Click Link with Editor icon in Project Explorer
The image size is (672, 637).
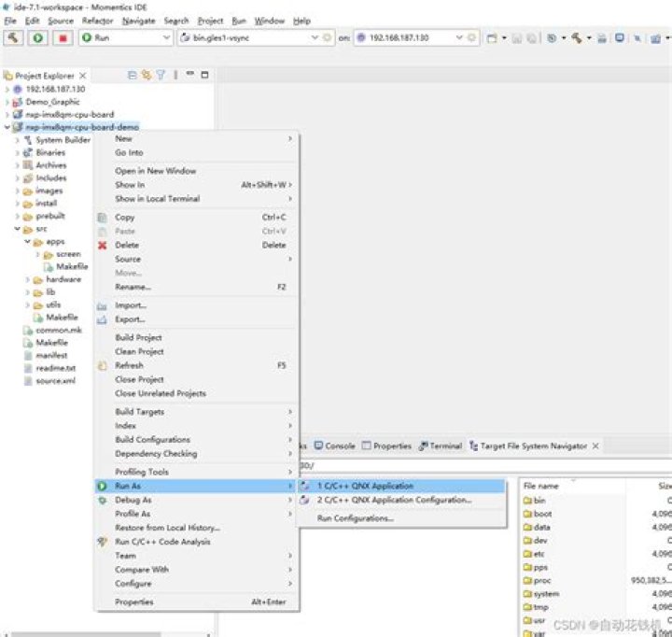(147, 75)
